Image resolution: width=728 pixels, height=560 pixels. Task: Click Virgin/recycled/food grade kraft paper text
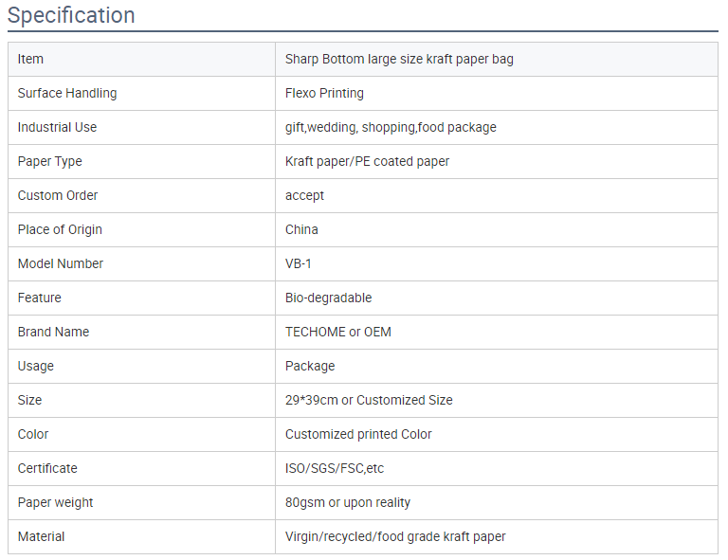coord(395,537)
